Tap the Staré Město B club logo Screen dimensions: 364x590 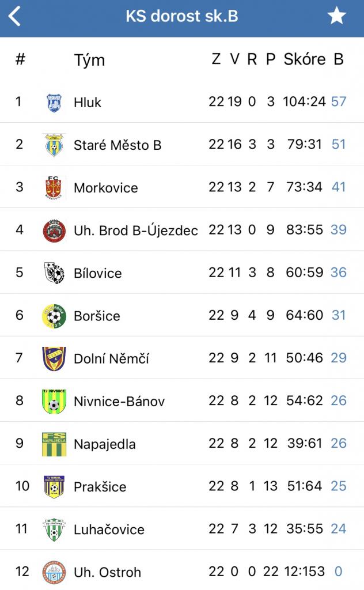point(54,145)
